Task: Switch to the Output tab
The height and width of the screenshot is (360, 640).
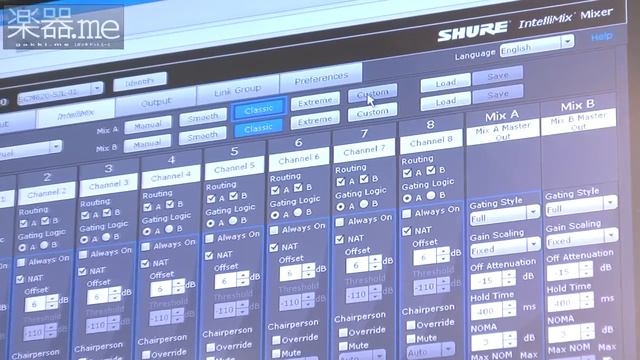Action: pos(156,102)
